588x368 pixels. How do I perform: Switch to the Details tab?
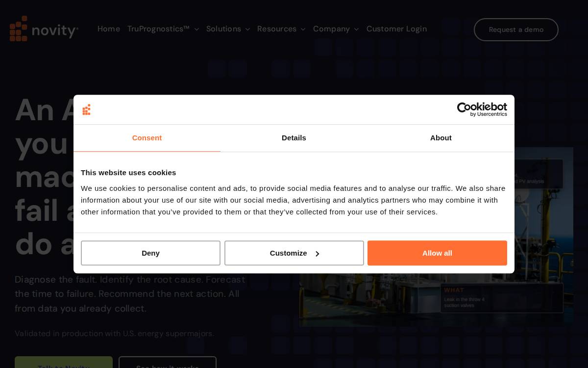294,138
